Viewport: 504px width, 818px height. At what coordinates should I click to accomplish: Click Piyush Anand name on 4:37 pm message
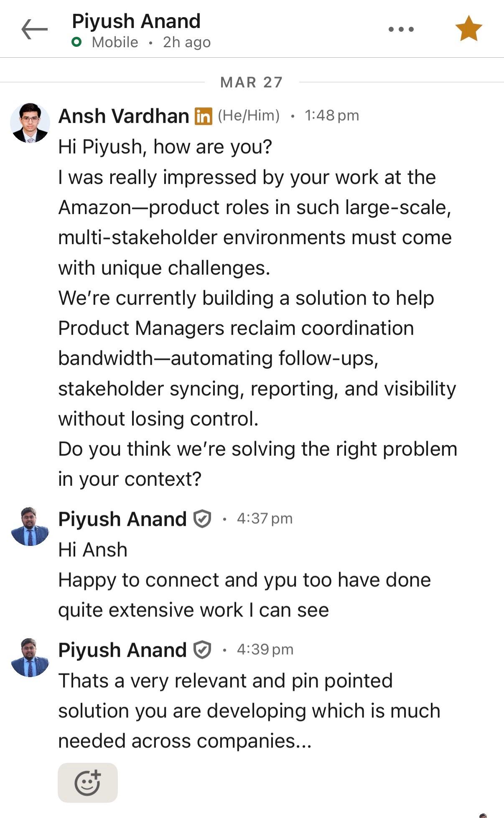point(122,519)
